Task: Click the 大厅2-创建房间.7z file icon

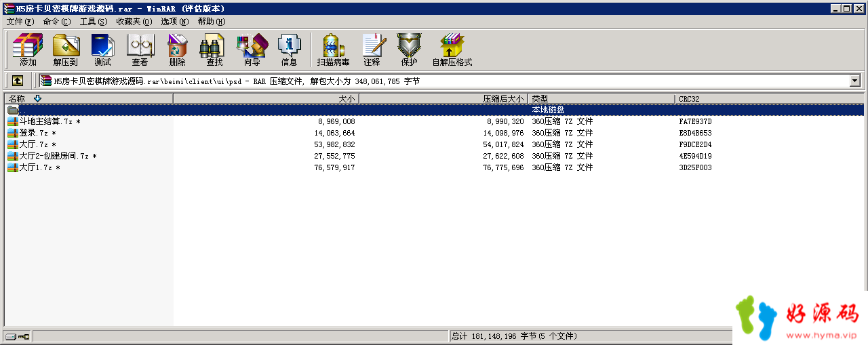Action: [13, 156]
